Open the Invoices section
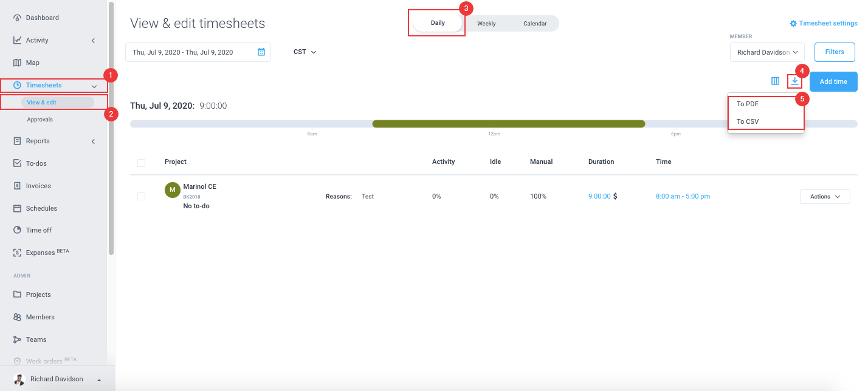 point(39,186)
